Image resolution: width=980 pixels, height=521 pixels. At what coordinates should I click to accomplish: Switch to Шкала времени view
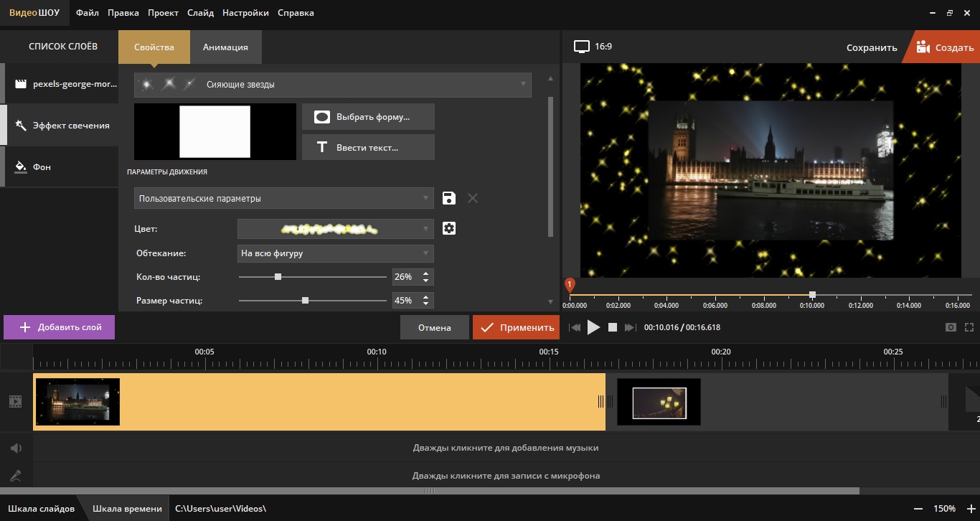coord(127,509)
